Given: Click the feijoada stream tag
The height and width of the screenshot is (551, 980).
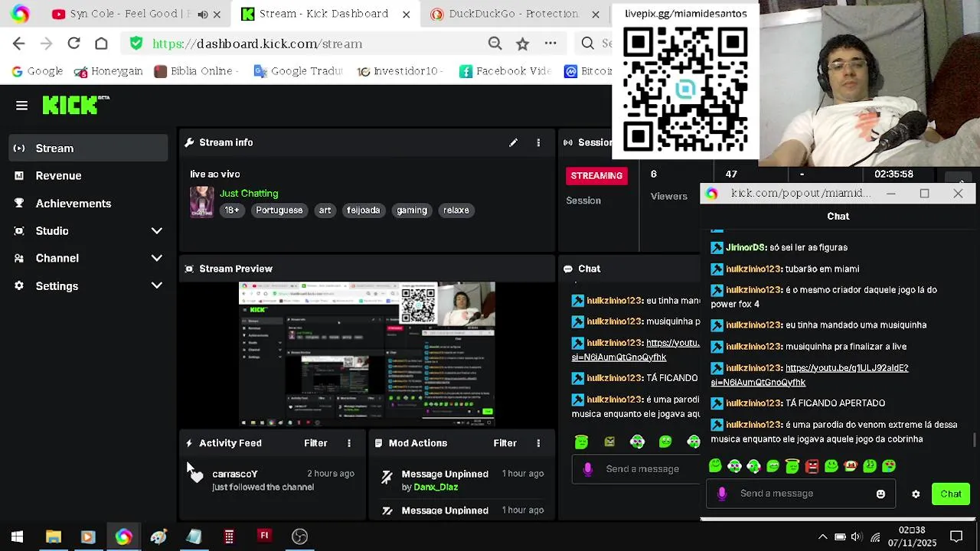Looking at the screenshot, I should tap(363, 210).
